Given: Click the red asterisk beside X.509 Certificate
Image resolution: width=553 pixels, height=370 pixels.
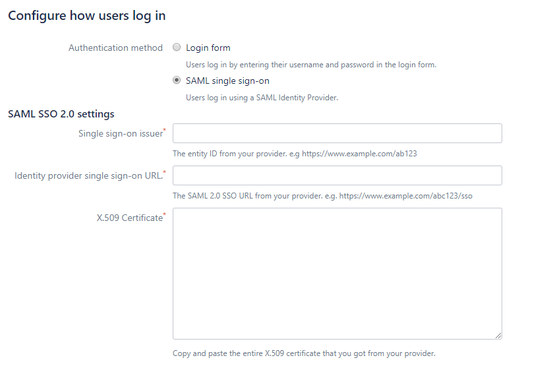Looking at the screenshot, I should [164, 214].
